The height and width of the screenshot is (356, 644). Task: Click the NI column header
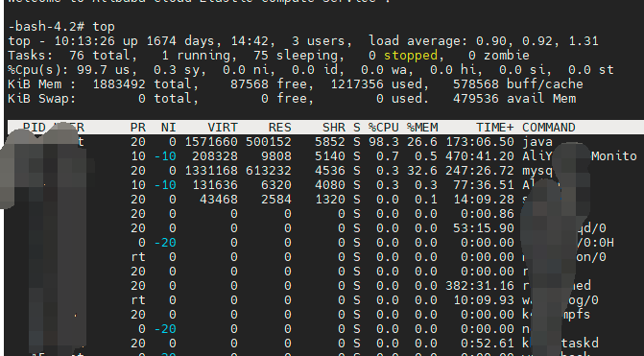[168, 128]
